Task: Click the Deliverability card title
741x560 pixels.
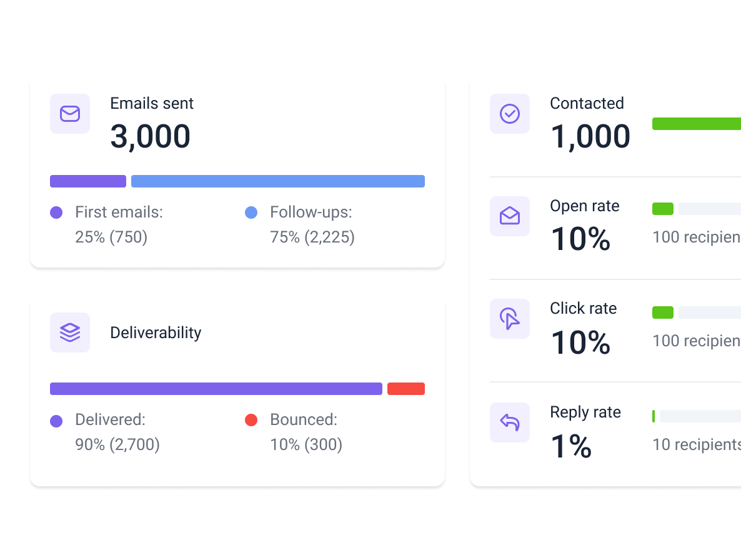Action: (x=156, y=332)
